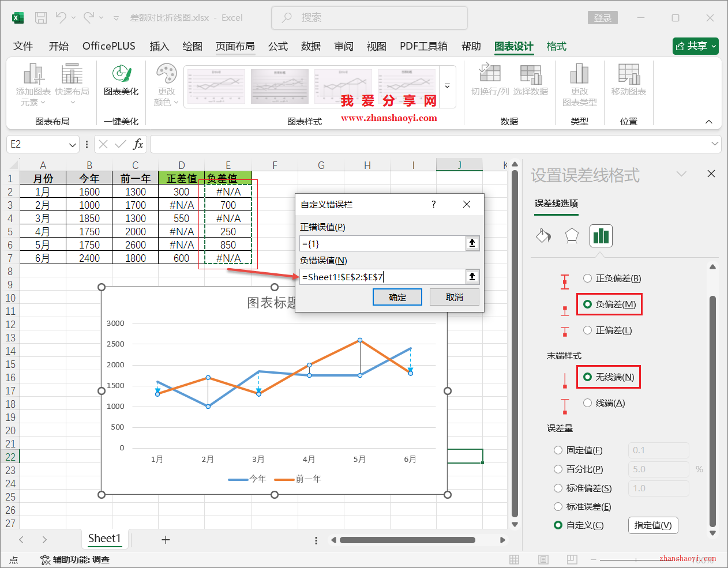This screenshot has height=568, width=728.
Task: Switch to the 格式 ribbon tab
Action: coord(556,46)
